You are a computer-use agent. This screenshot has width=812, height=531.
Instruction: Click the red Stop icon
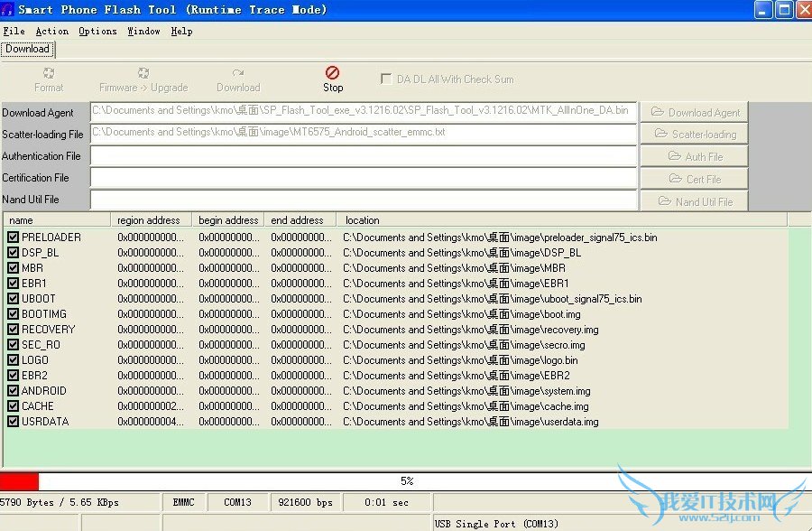tap(333, 72)
